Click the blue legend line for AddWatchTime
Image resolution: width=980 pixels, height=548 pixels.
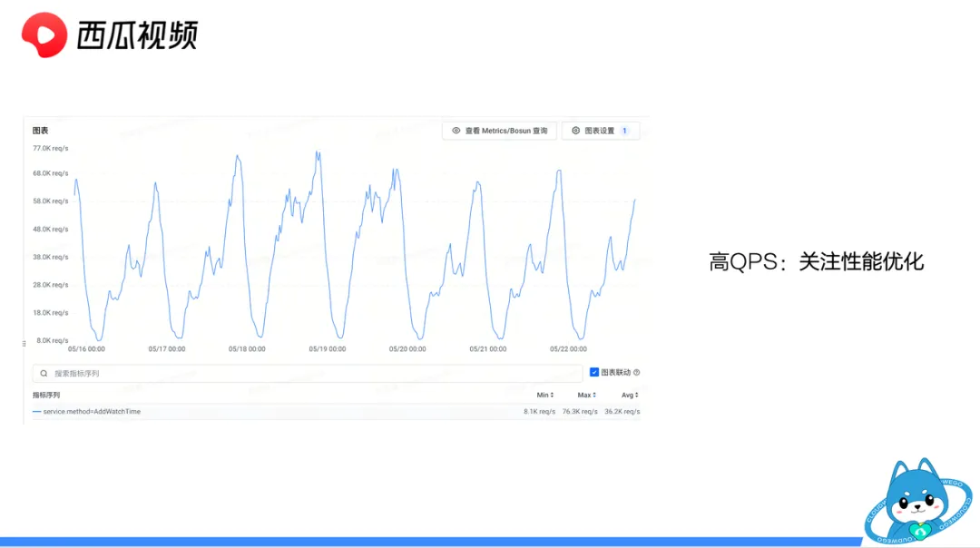pos(36,412)
